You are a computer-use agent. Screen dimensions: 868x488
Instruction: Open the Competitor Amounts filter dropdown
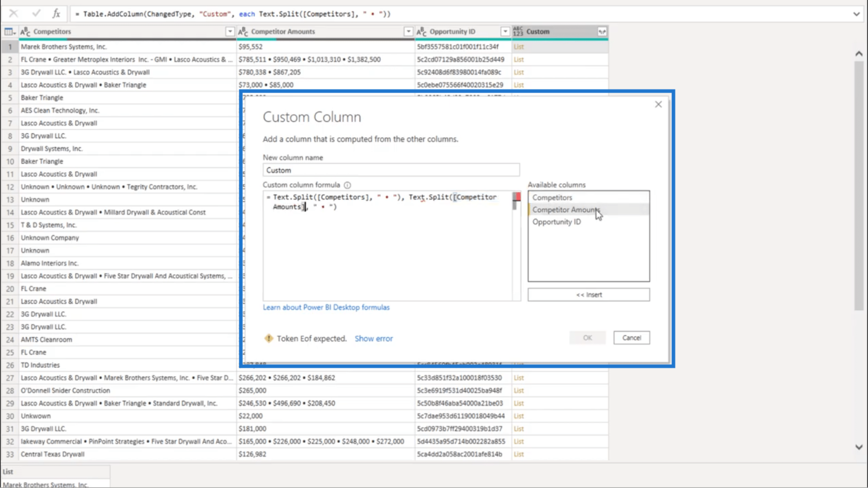coord(408,32)
